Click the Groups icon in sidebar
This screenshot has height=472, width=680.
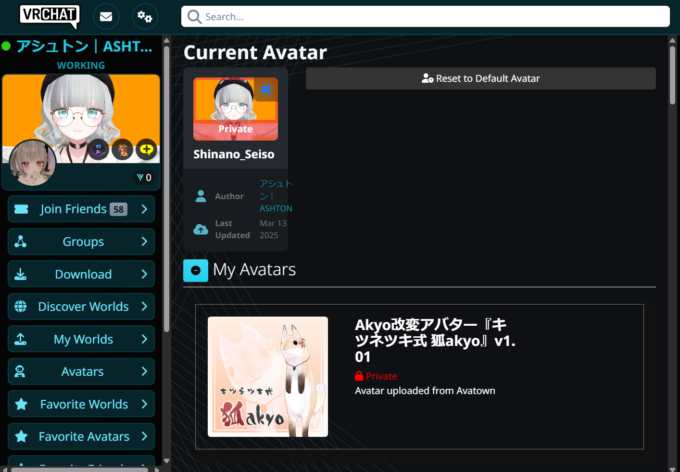coord(21,241)
